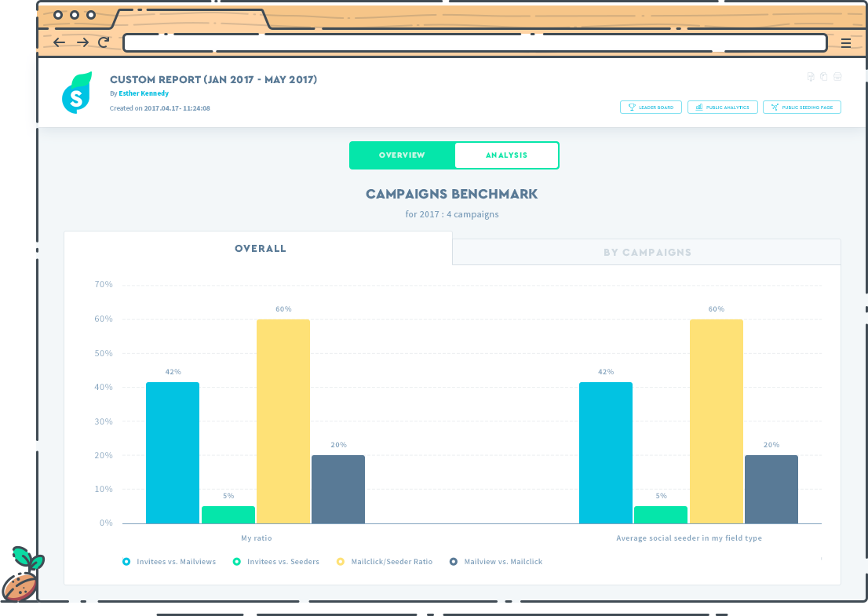Click the yellow 60% bar in My ratio
The height and width of the screenshot is (616, 868).
coord(283,421)
